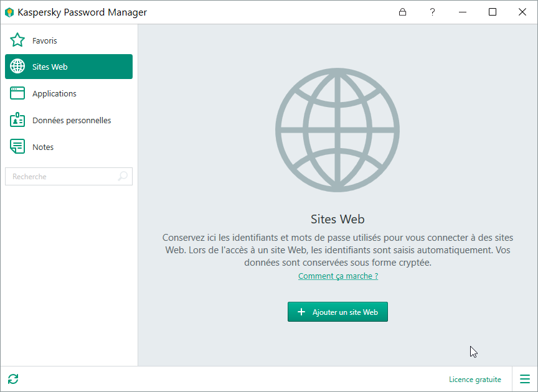Click the Favoris star icon
This screenshot has height=392, width=538.
click(17, 40)
